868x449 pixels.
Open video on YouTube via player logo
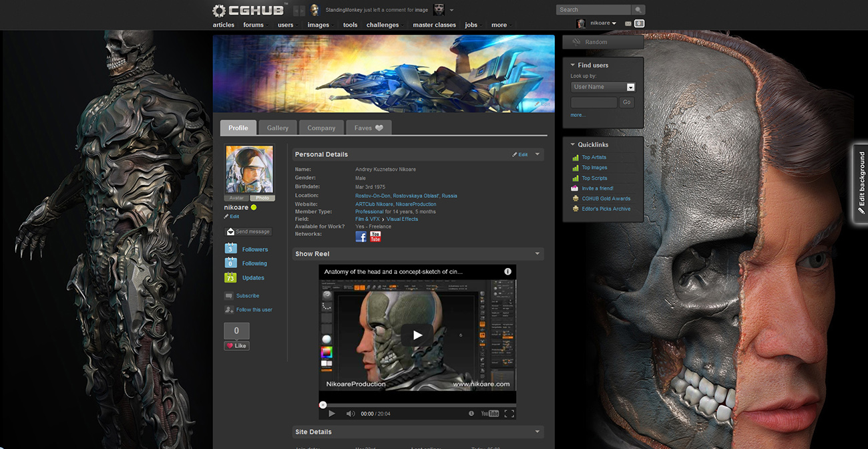pyautogui.click(x=490, y=414)
